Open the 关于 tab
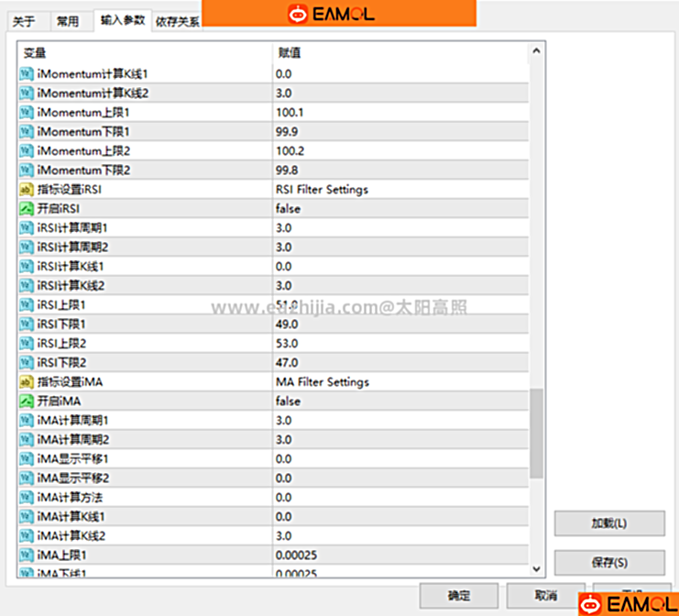 [x=24, y=21]
